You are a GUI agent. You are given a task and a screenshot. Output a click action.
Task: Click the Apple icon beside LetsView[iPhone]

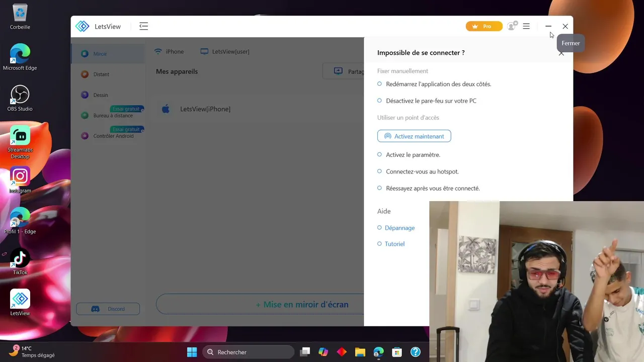(x=166, y=109)
